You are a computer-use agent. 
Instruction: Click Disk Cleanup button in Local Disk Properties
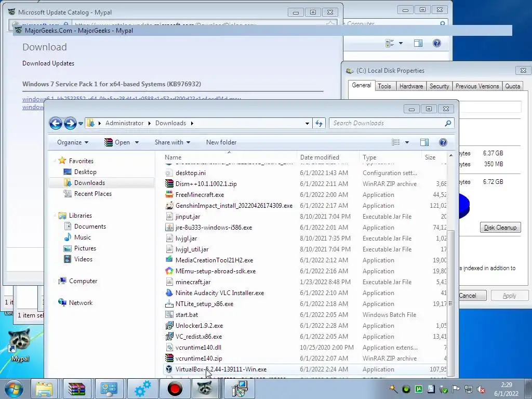coord(500,228)
